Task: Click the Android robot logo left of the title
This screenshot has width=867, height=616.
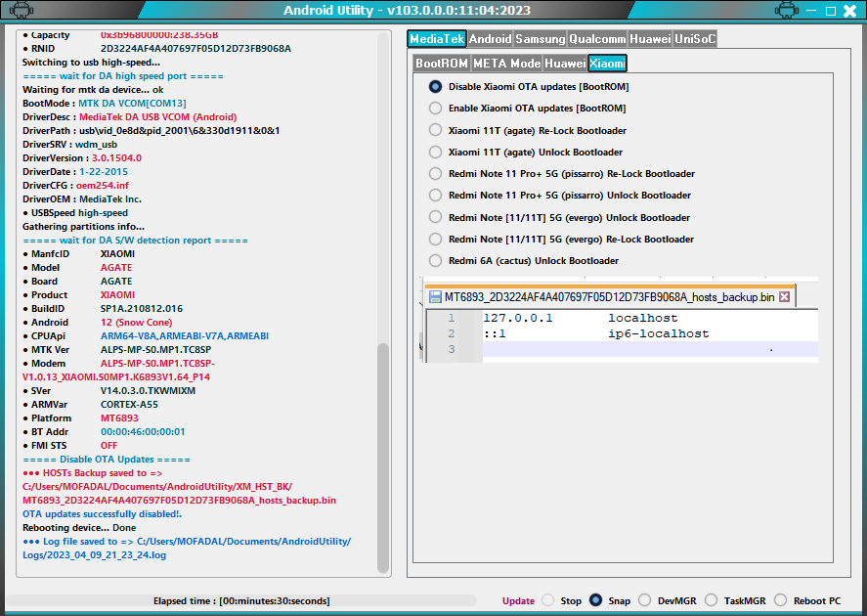Action: pyautogui.click(x=22, y=10)
